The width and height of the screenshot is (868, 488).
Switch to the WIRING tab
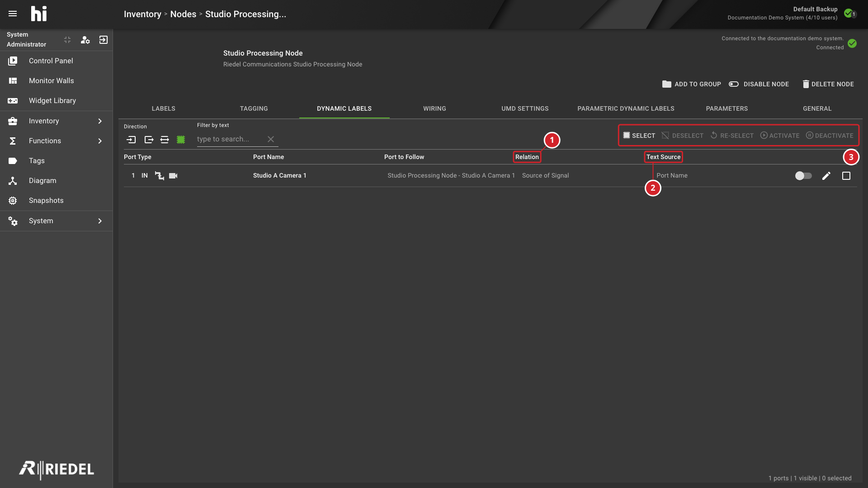[434, 108]
